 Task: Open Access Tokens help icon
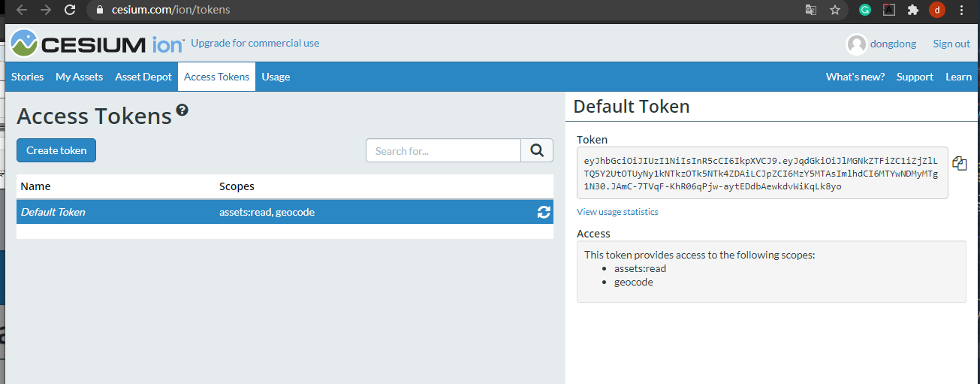click(182, 110)
